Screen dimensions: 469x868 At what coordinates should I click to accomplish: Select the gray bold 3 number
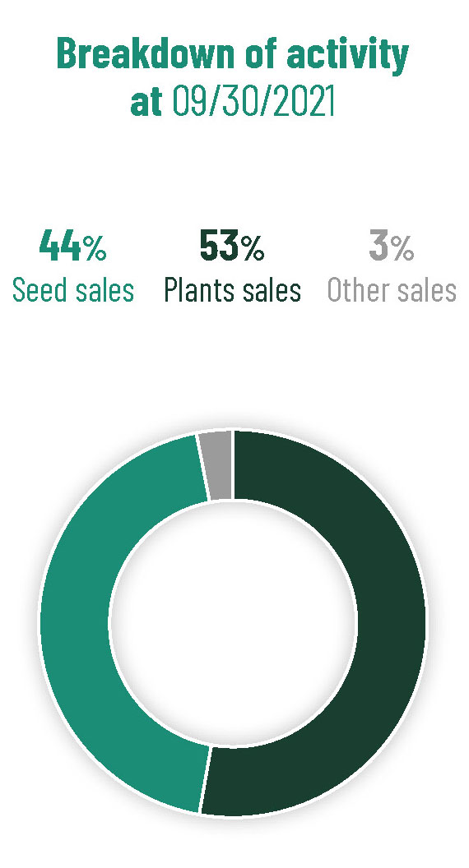pos(378,247)
